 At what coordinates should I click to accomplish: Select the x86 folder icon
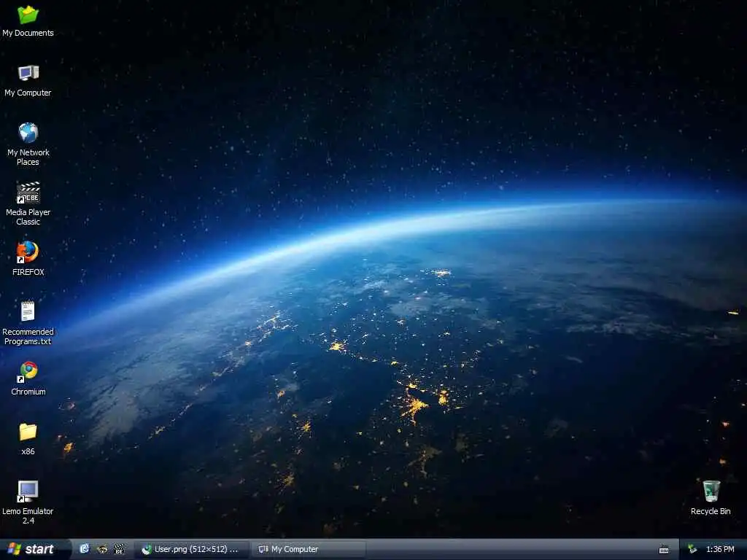[x=28, y=432]
